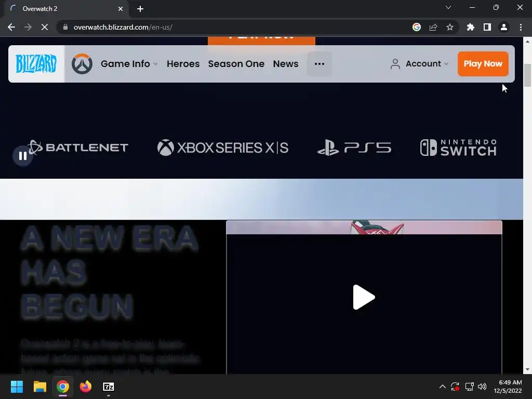This screenshot has height=399, width=532.
Task: Click the page scrollbar thumb
Action: click(x=528, y=75)
